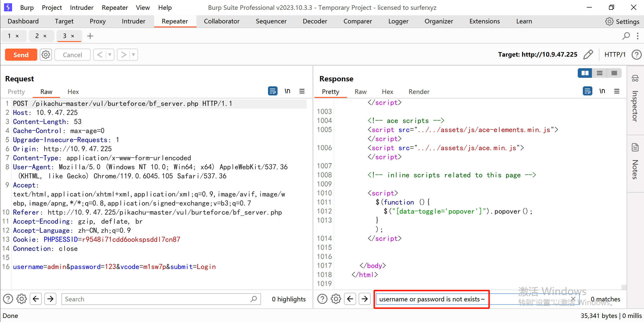Switch to the Intruder tool tab

tap(133, 21)
